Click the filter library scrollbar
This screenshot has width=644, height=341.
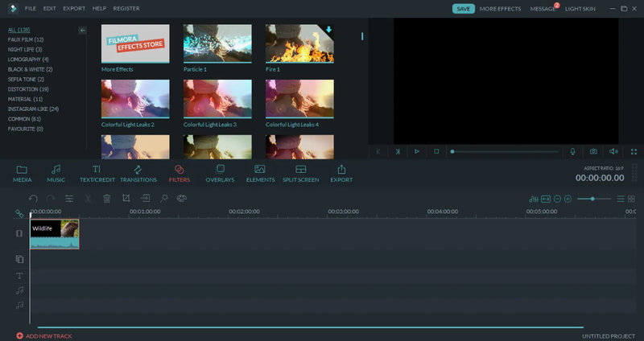click(361, 36)
